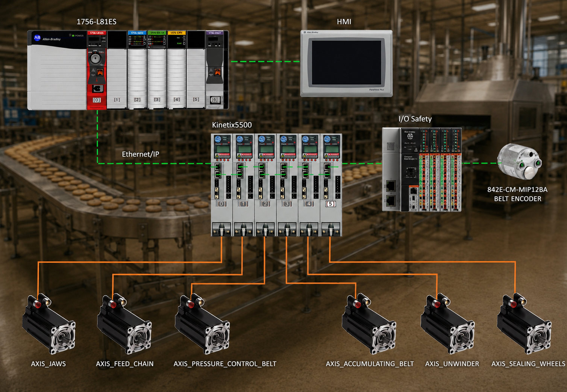Select the '[4]' number label on the Kinetix drive
The height and width of the screenshot is (392, 567).
coord(309,204)
